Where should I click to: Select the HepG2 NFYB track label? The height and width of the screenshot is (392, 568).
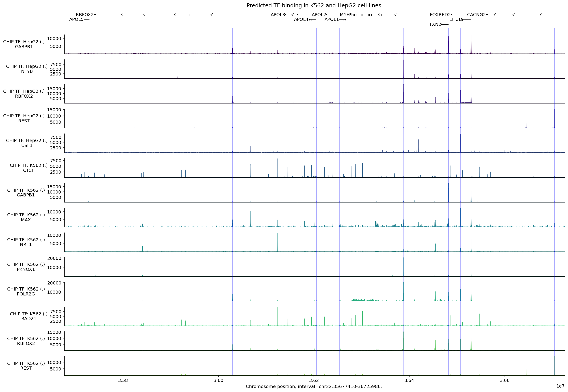tap(27, 69)
